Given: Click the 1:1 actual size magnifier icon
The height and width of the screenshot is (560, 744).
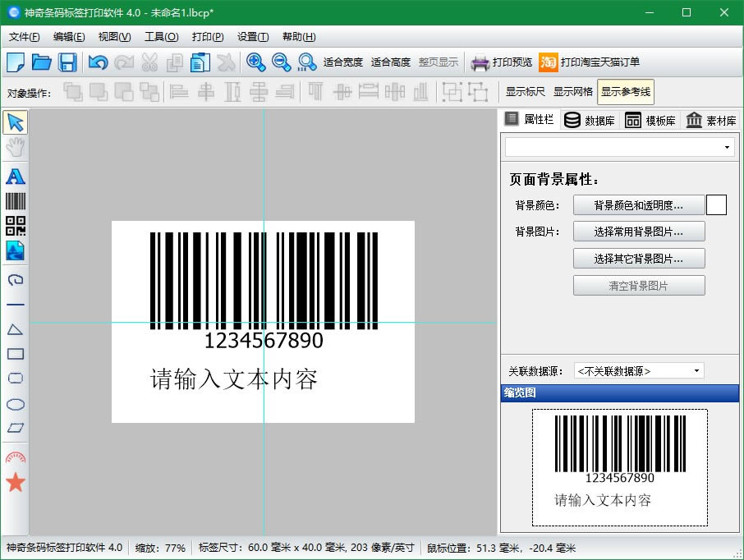Looking at the screenshot, I should pos(307,62).
